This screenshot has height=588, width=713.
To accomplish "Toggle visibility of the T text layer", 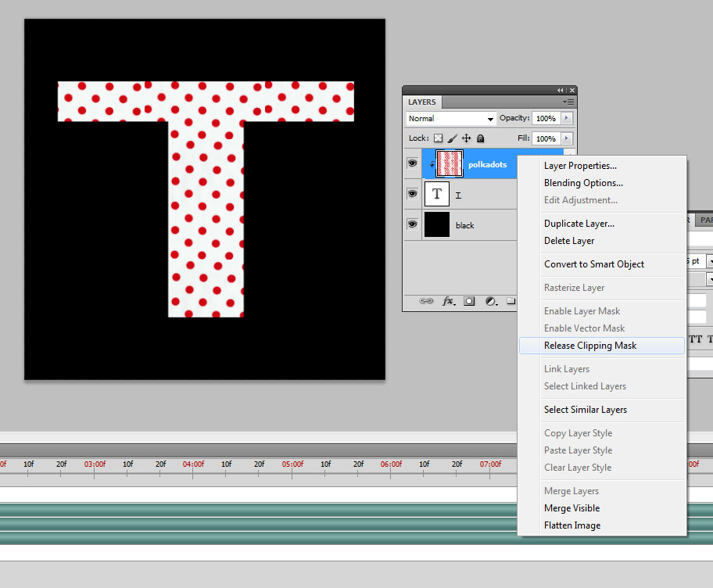I will point(412,193).
